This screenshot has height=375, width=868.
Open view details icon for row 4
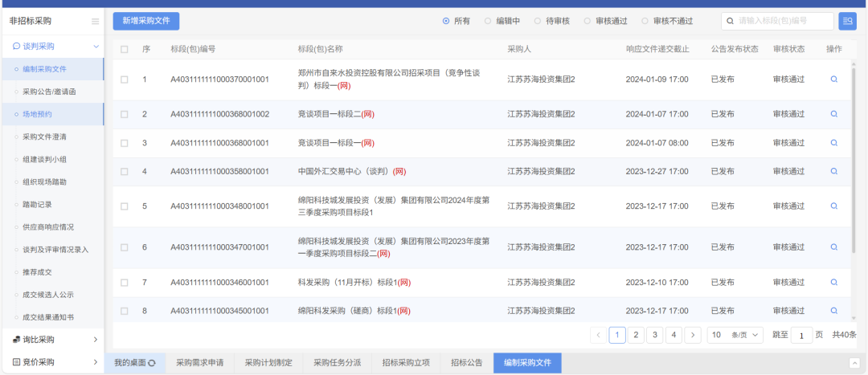833,171
